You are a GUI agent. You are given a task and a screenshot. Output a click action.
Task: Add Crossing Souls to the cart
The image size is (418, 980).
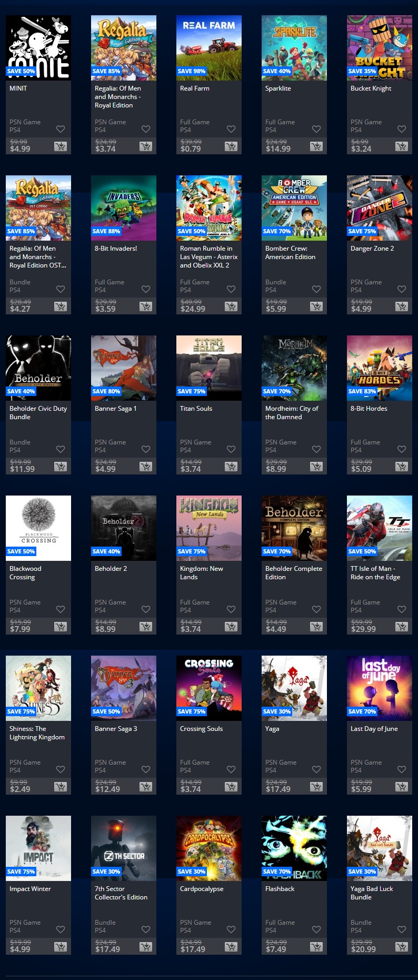point(231,787)
